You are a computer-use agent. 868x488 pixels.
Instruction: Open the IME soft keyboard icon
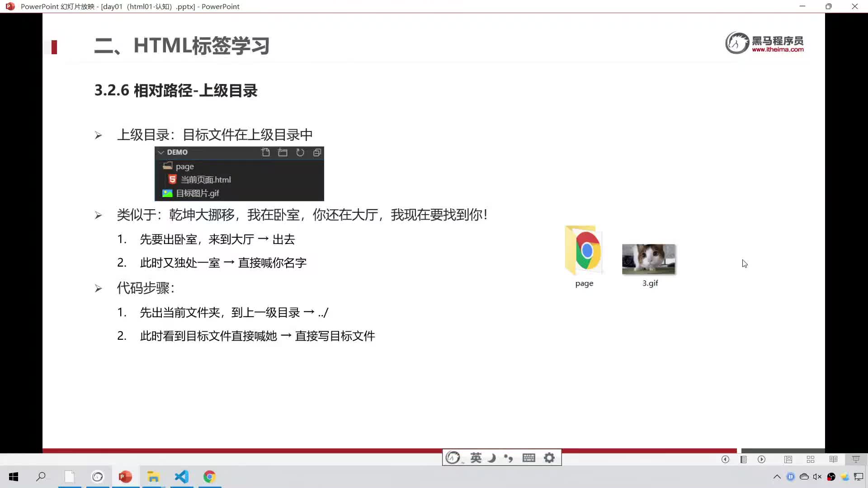click(528, 458)
